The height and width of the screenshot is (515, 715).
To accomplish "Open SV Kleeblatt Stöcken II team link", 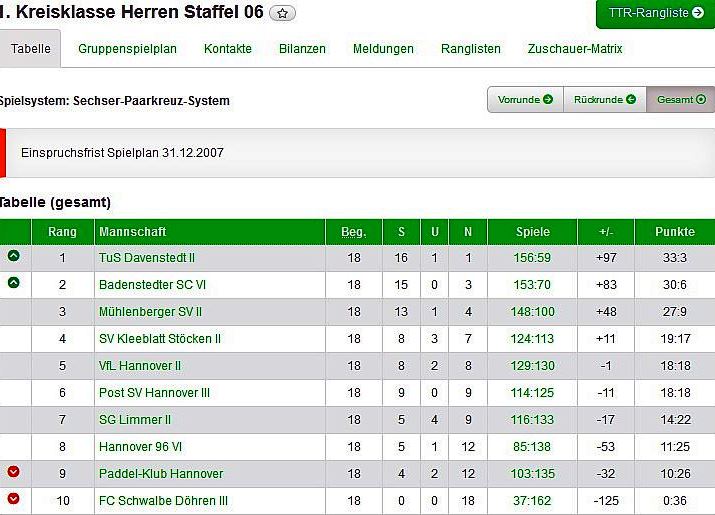I will [160, 339].
